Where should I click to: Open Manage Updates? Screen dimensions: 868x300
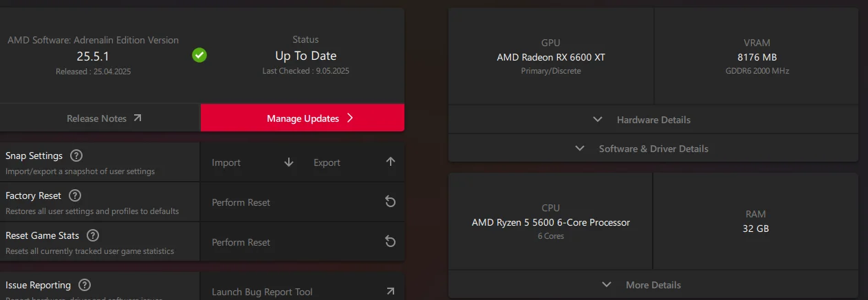click(303, 118)
